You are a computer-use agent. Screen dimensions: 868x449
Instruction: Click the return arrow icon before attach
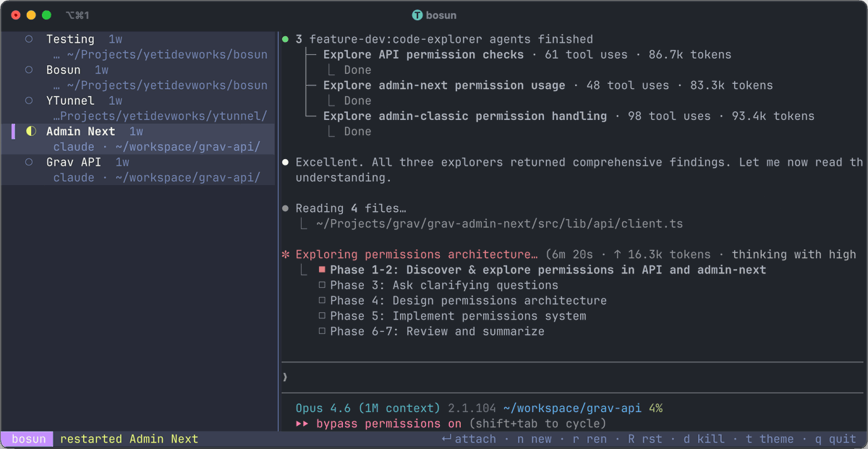(446, 439)
